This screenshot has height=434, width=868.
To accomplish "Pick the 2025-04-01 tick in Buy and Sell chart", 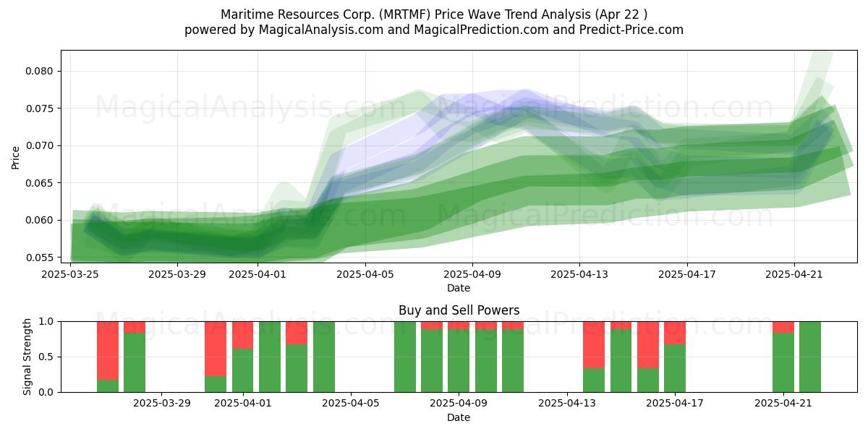I will point(243,404).
